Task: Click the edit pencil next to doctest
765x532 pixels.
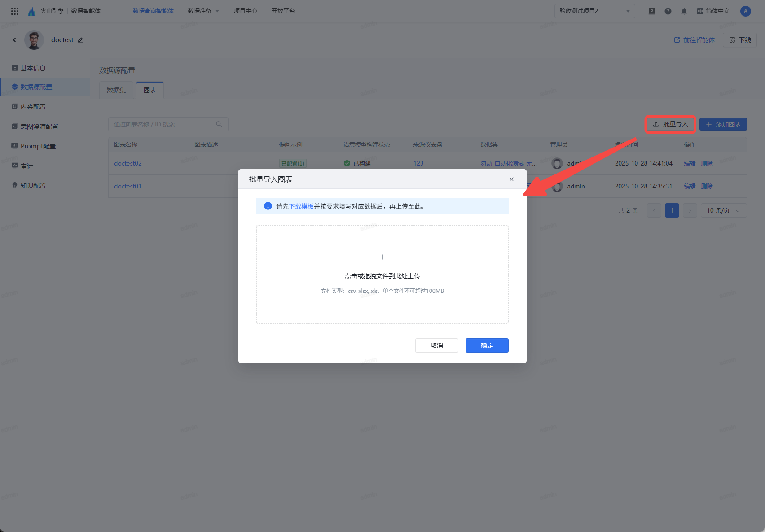Action: (80, 40)
